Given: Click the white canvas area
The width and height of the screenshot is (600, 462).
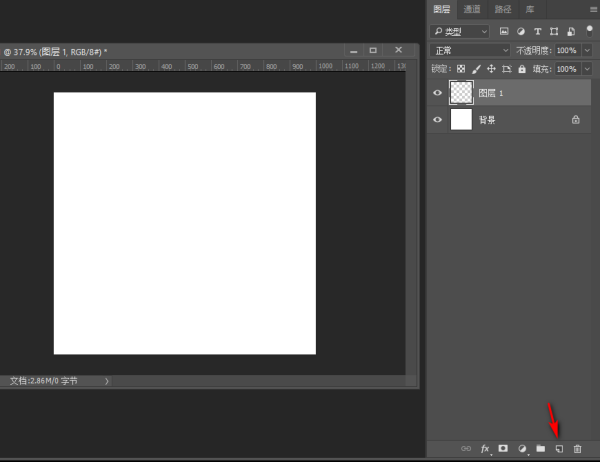Looking at the screenshot, I should coord(185,223).
